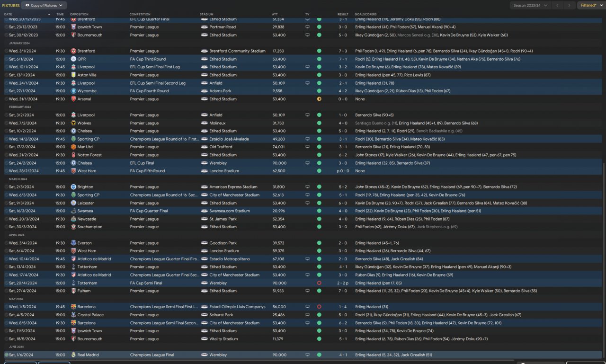Sort by the Att column header

(x=275, y=15)
